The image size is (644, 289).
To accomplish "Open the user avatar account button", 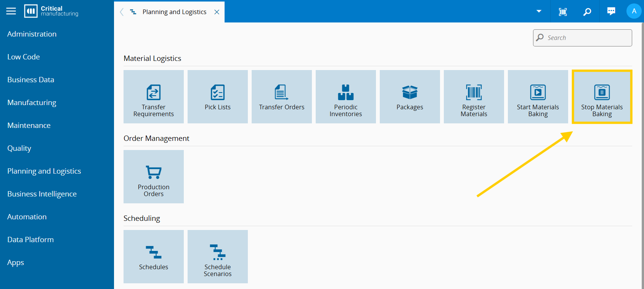I will [x=634, y=11].
